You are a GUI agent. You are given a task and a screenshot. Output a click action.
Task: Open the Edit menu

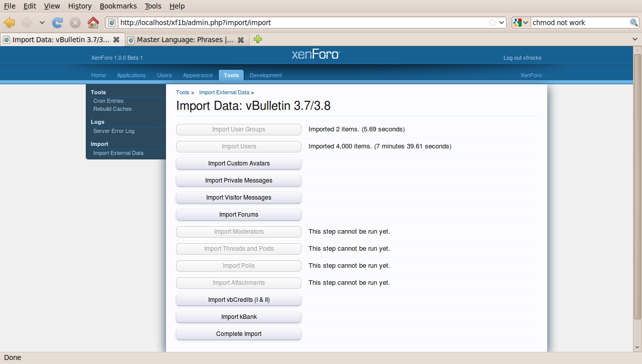point(30,6)
